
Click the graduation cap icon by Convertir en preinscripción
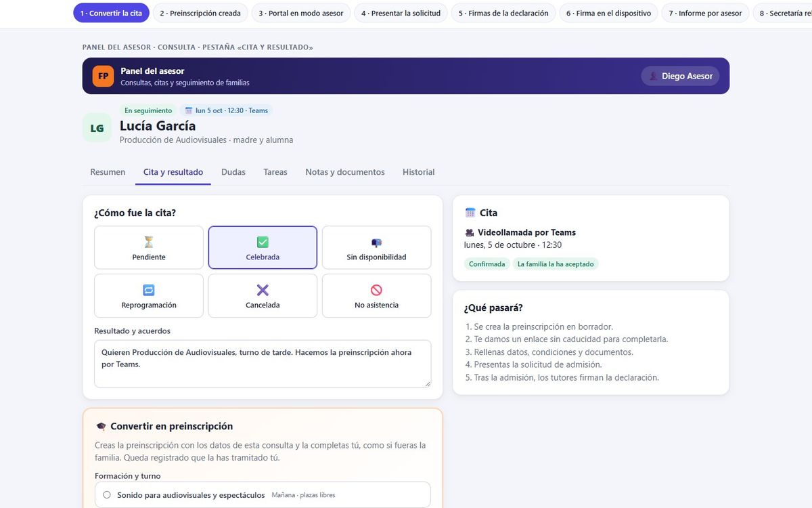[x=101, y=426]
